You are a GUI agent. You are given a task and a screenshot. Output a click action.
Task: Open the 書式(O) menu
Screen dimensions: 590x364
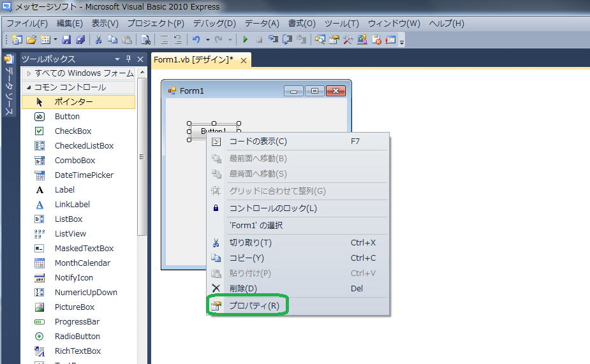click(302, 24)
